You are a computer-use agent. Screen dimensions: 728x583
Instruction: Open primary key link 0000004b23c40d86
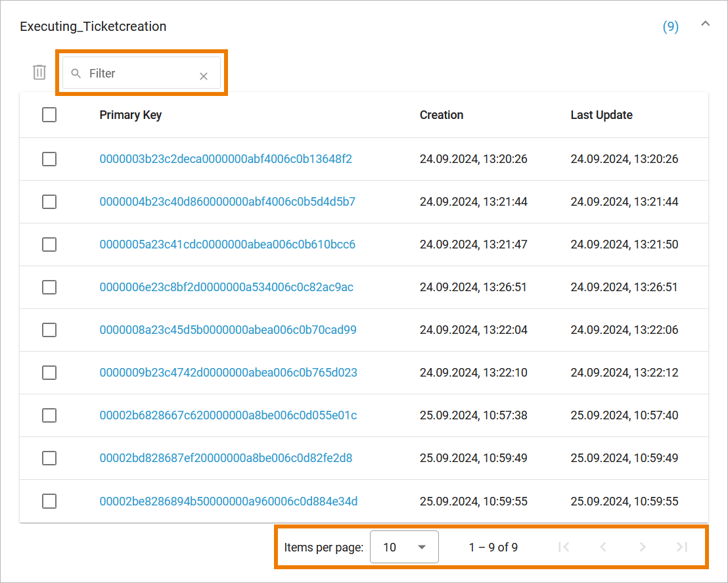[227, 202]
